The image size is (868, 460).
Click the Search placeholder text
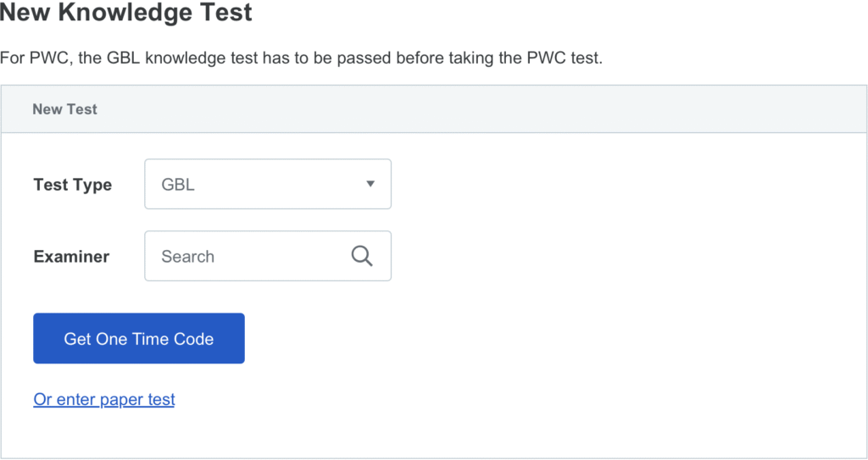[x=187, y=257]
